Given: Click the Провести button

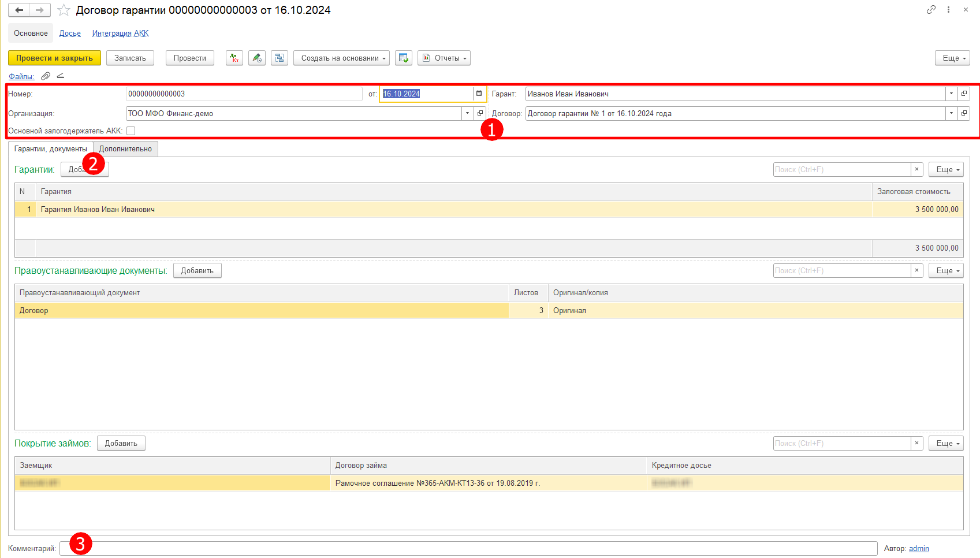Looking at the screenshot, I should pyautogui.click(x=190, y=58).
